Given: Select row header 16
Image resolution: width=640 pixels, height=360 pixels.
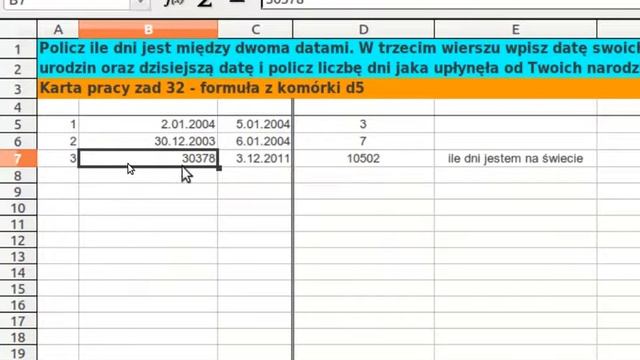Looking at the screenshot, I should 18,305.
